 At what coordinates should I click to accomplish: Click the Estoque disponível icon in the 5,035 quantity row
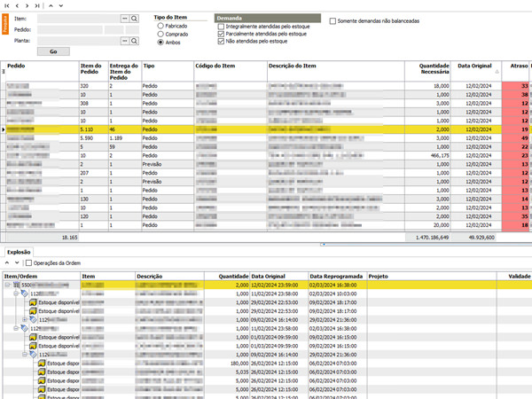point(42,372)
